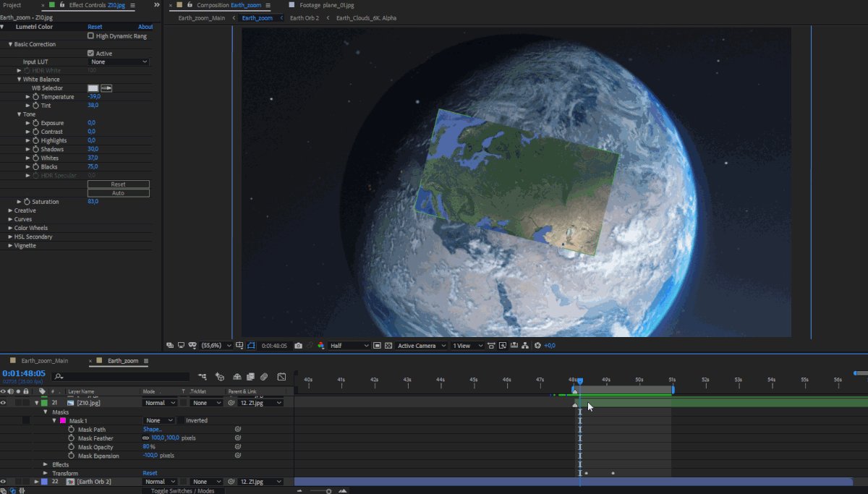Click Toggle Switches / Modes button
The image size is (868, 494).
coord(182,490)
